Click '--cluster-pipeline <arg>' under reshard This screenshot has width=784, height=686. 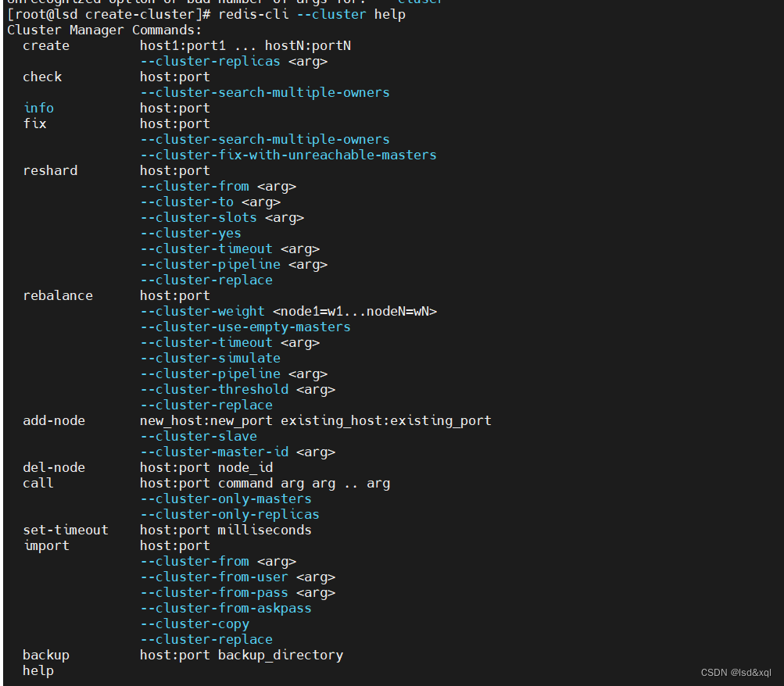(x=234, y=264)
